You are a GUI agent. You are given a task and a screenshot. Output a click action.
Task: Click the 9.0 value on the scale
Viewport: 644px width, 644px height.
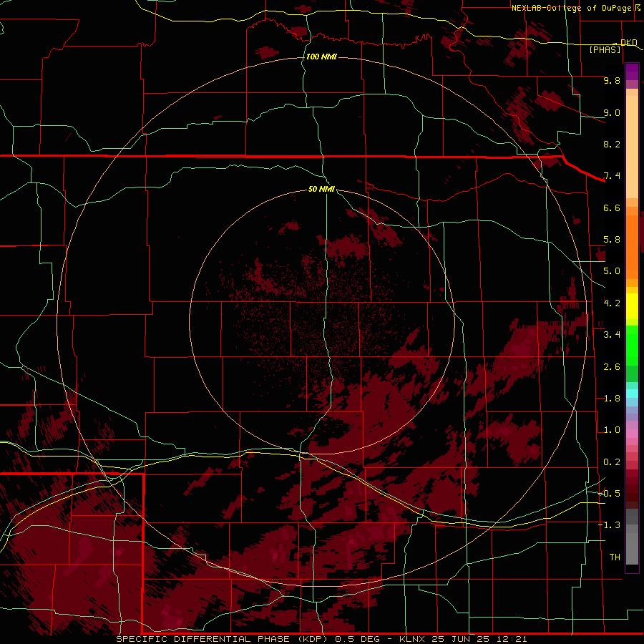(x=612, y=112)
